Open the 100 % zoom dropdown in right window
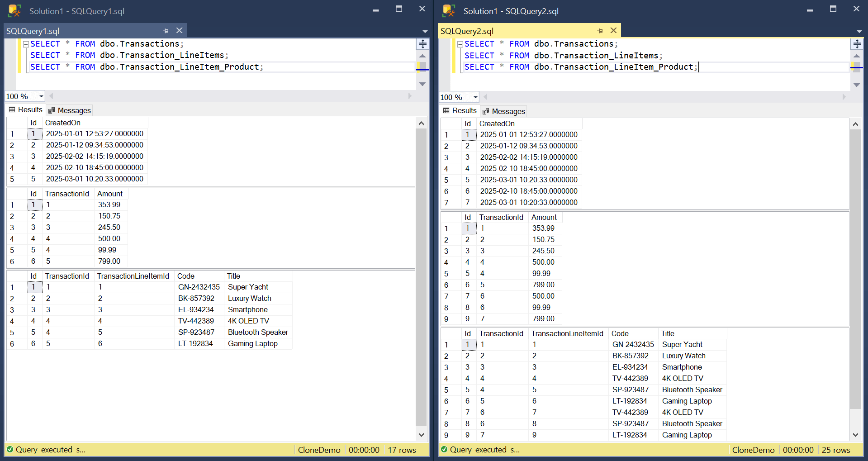 pos(475,97)
